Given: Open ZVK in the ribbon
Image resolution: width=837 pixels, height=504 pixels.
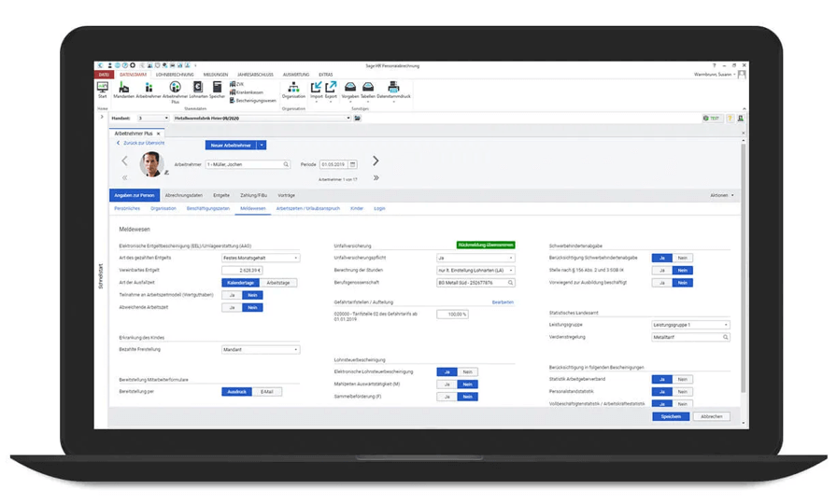Looking at the screenshot, I should 237,84.
